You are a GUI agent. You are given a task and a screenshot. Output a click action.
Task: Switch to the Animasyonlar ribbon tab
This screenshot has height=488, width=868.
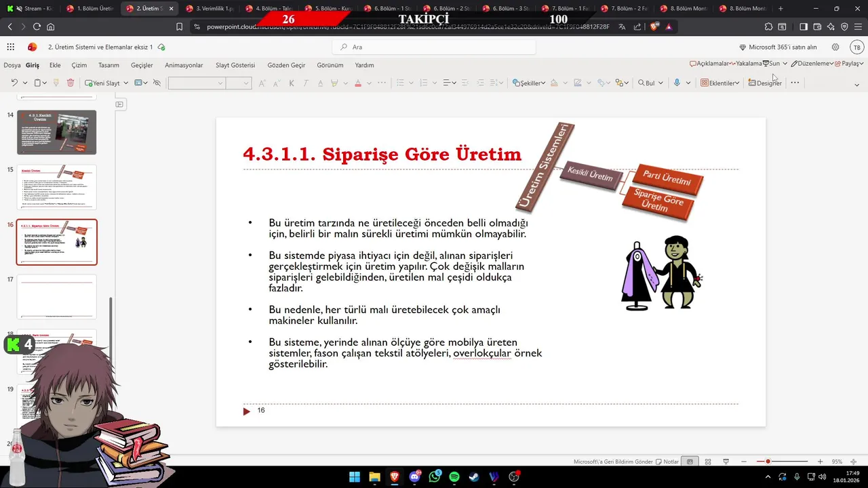point(184,65)
